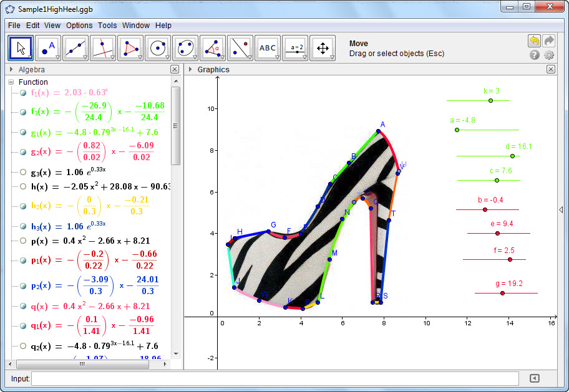
Task: Close the Algebra panel
Action: click(x=175, y=69)
